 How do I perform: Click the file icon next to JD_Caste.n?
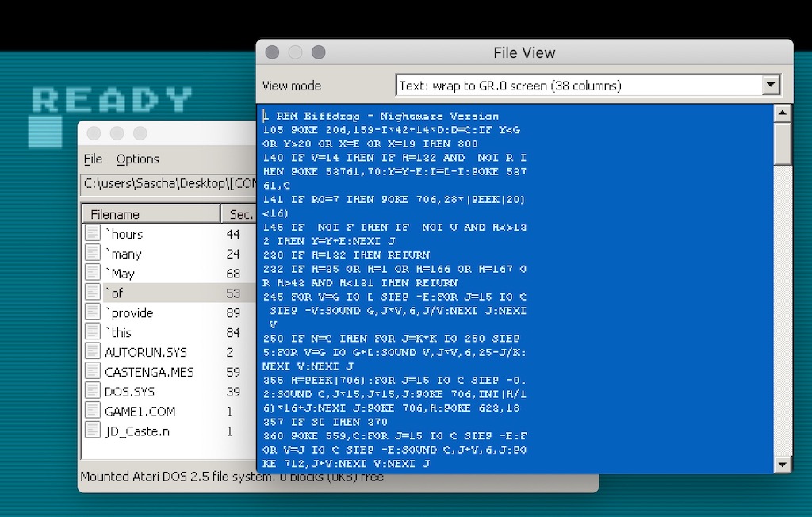pos(93,430)
